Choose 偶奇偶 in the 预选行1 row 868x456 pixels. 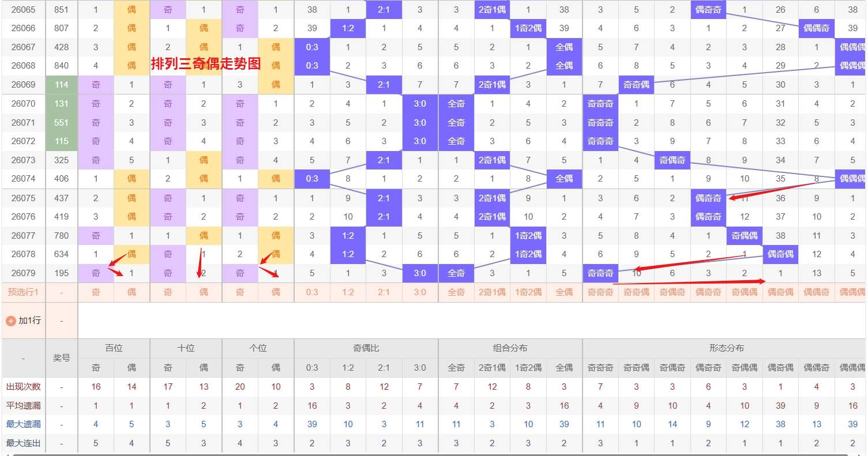pos(780,292)
